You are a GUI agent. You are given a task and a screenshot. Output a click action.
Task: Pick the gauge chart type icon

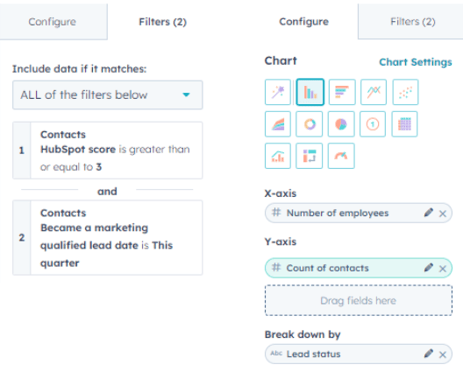[341, 156]
